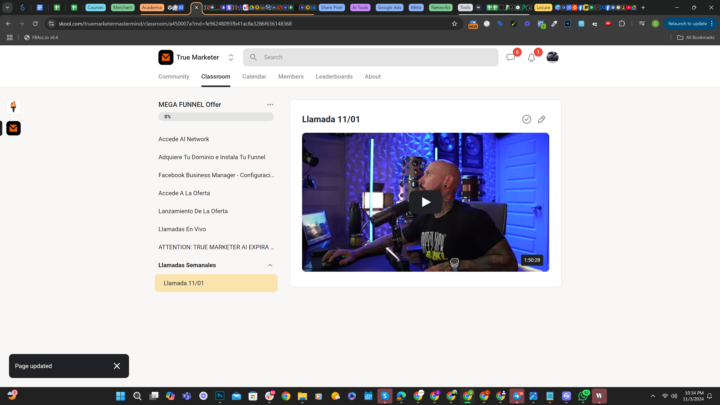720x405 pixels.
Task: Open the Accede A La Oferta lesson
Action: tap(184, 193)
